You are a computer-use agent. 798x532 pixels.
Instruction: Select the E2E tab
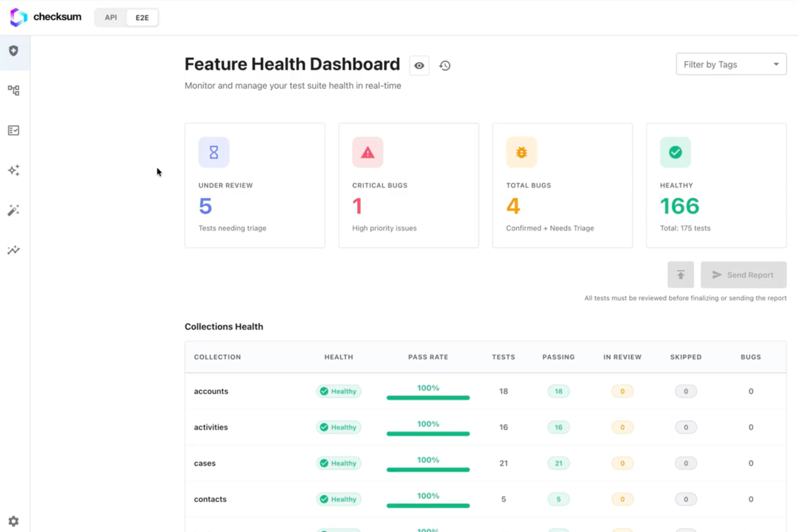click(x=142, y=17)
